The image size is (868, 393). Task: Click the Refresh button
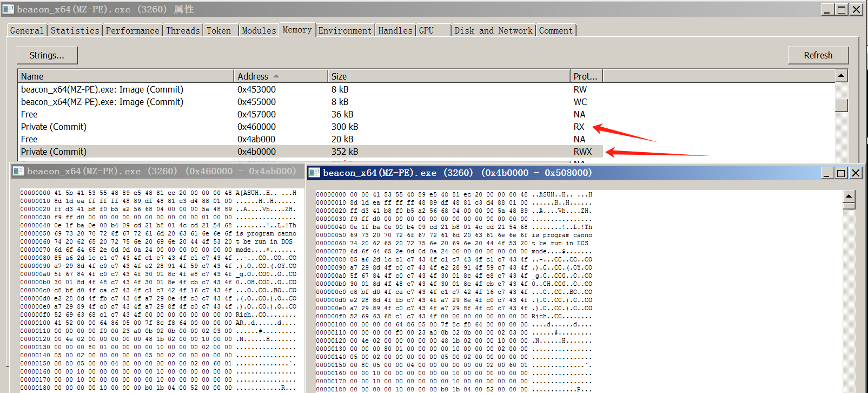coord(818,55)
